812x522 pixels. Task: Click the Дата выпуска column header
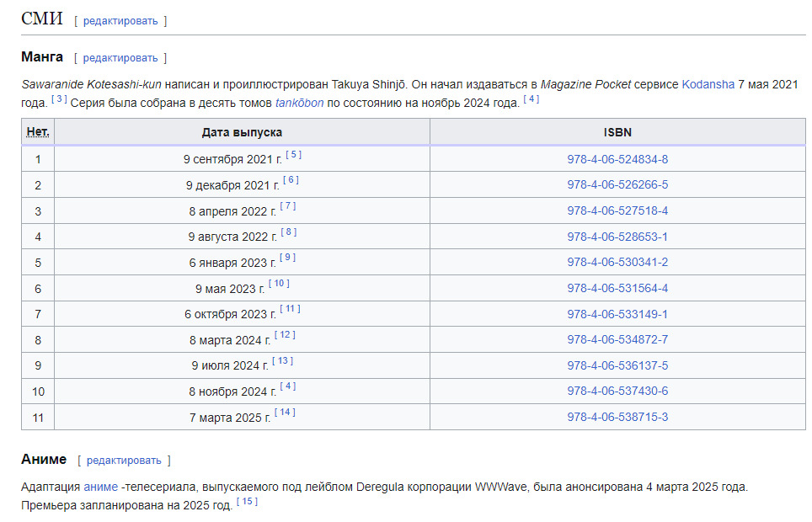click(242, 132)
